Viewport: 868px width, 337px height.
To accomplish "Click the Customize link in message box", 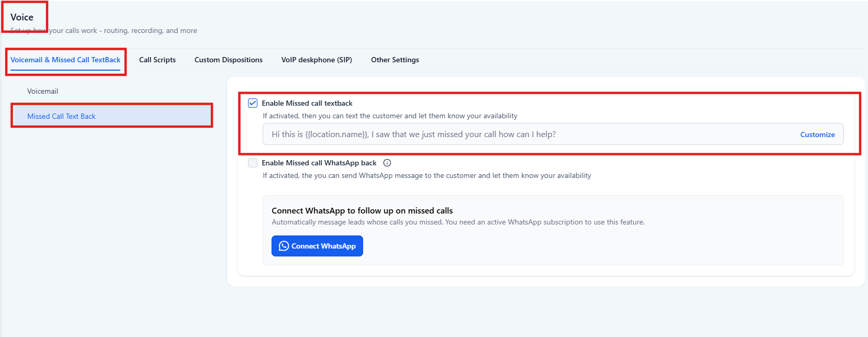I will click(817, 134).
